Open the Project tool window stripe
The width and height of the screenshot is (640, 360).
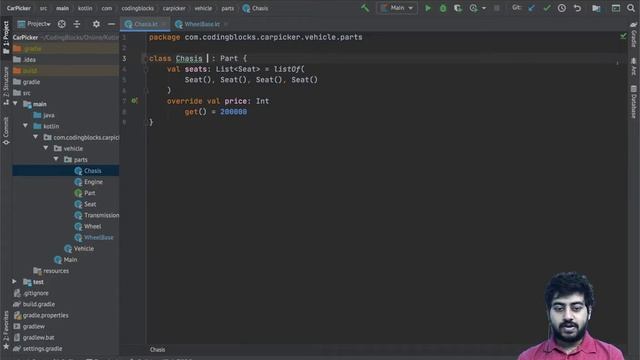click(6, 37)
